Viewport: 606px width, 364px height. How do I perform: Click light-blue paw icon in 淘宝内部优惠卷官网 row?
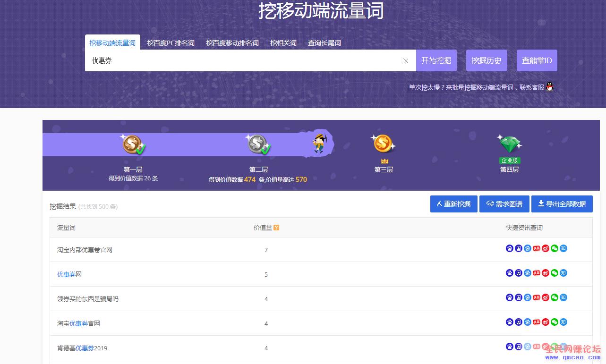pos(527,248)
